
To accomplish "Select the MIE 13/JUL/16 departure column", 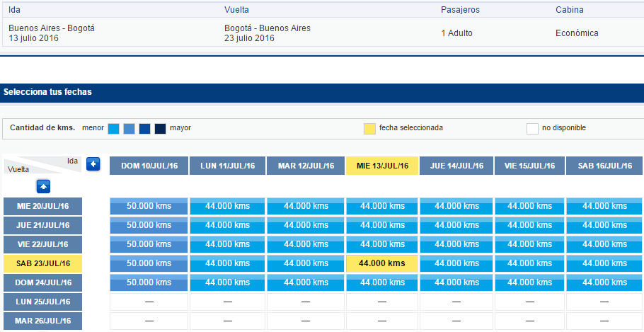I will tap(382, 166).
